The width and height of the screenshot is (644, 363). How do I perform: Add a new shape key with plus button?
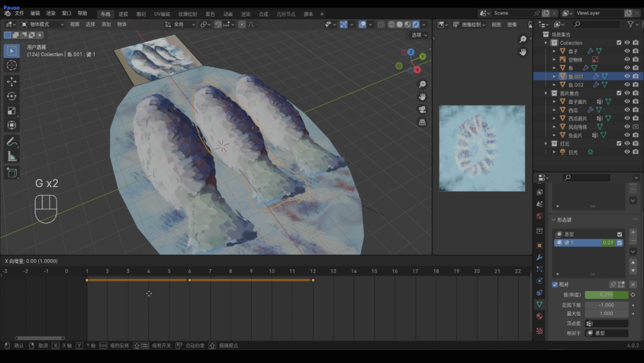(x=633, y=232)
